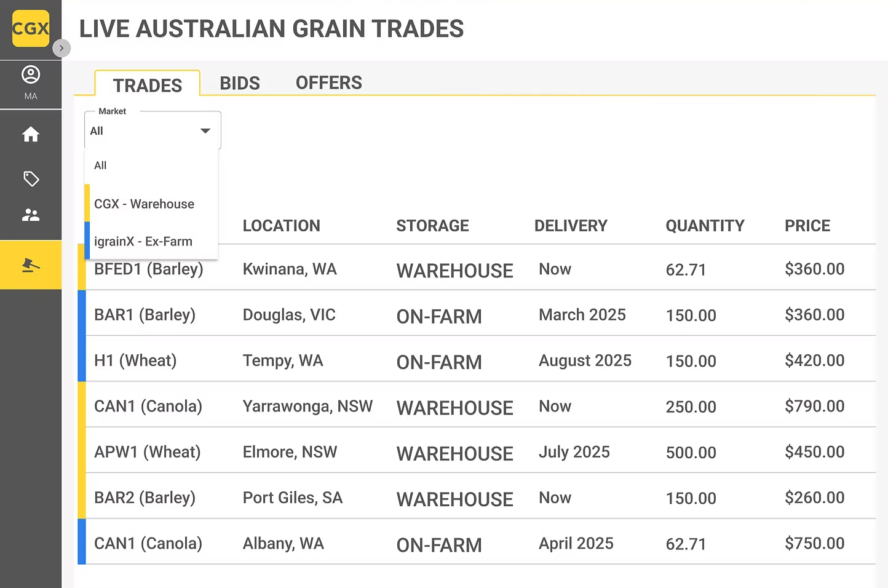Choose the All option in Market list
888x588 pixels.
pos(101,165)
